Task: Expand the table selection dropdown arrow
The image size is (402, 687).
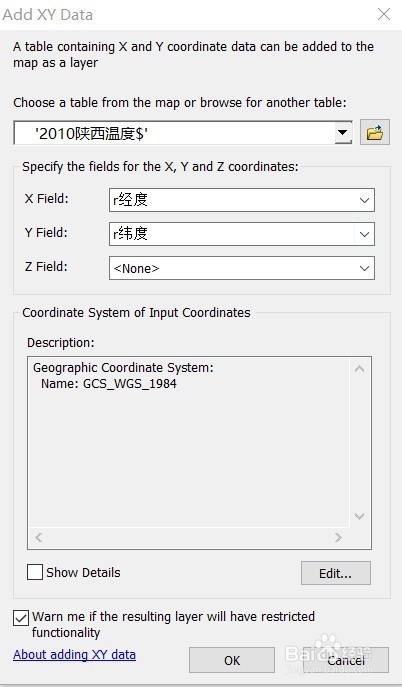Action: tap(343, 132)
